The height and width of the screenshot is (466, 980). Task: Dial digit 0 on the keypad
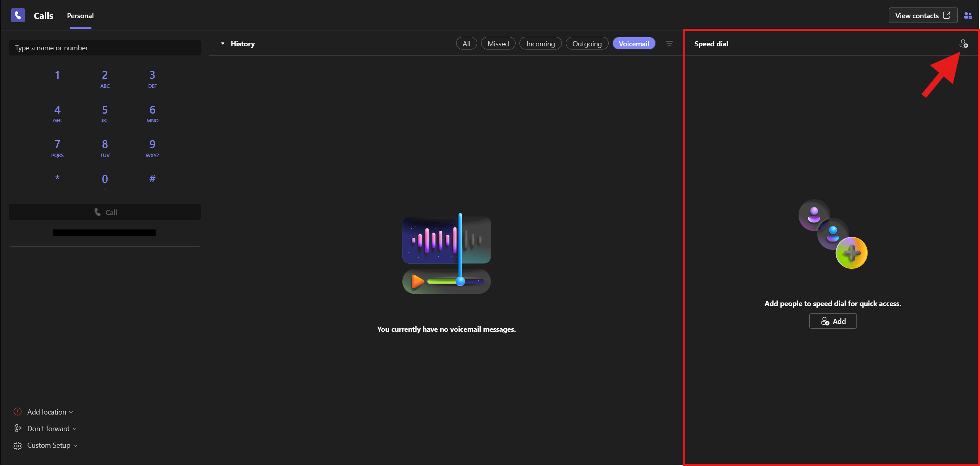point(105,182)
